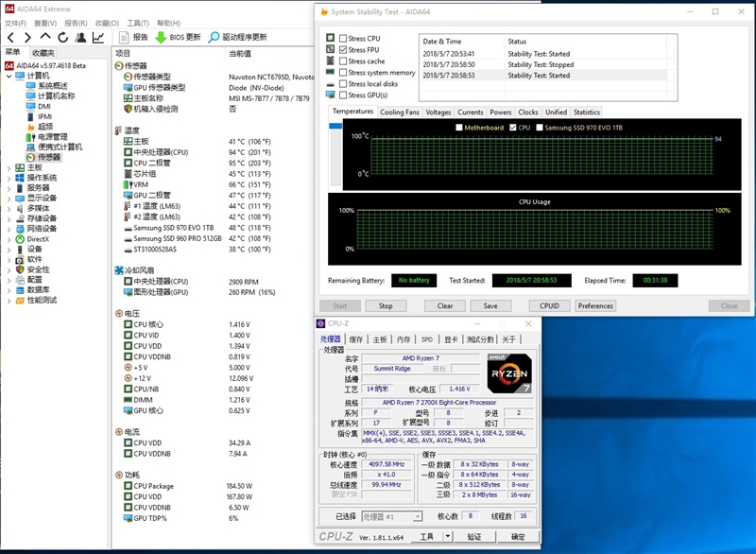The image size is (756, 554).
Task: Enable the Stress CPU checkbox
Action: [343, 38]
